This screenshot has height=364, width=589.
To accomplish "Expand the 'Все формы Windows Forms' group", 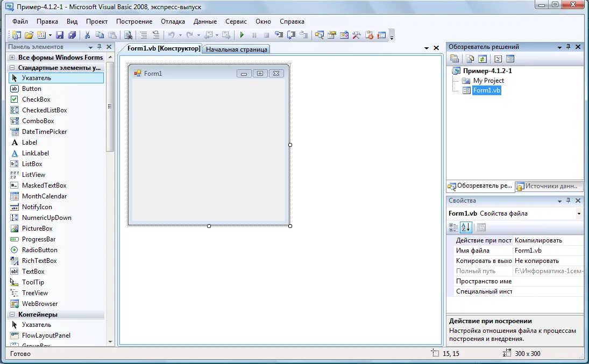I will (12, 57).
